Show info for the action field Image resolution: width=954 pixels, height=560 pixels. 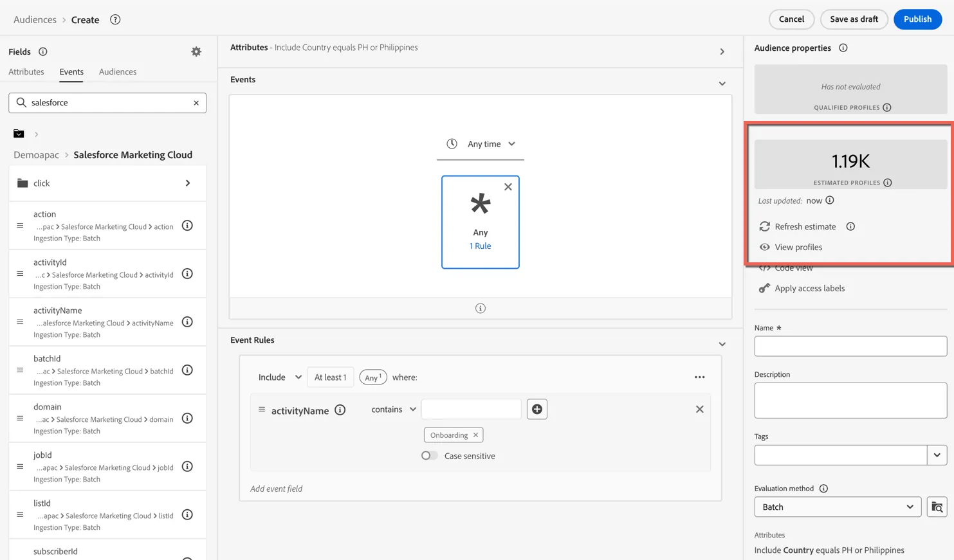point(187,226)
